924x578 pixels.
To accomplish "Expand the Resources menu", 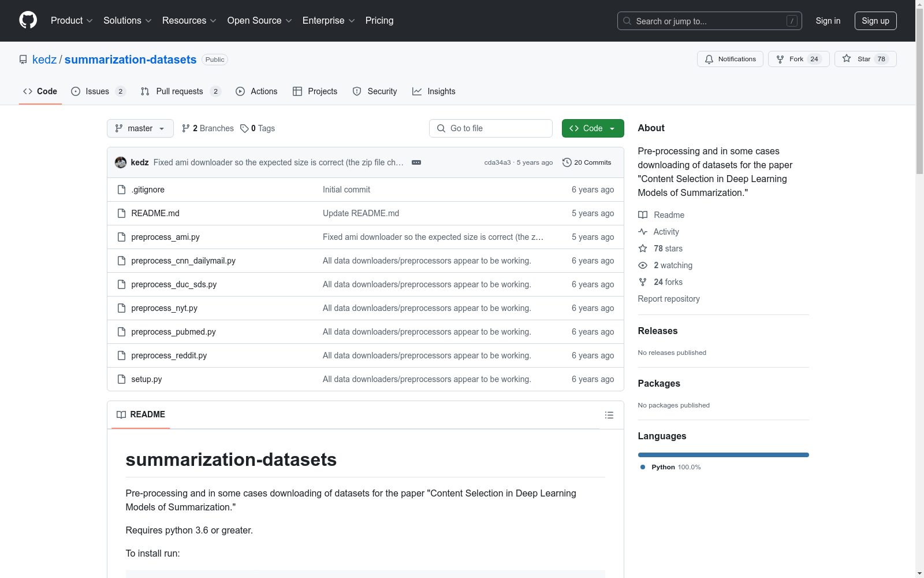I will pyautogui.click(x=189, y=20).
